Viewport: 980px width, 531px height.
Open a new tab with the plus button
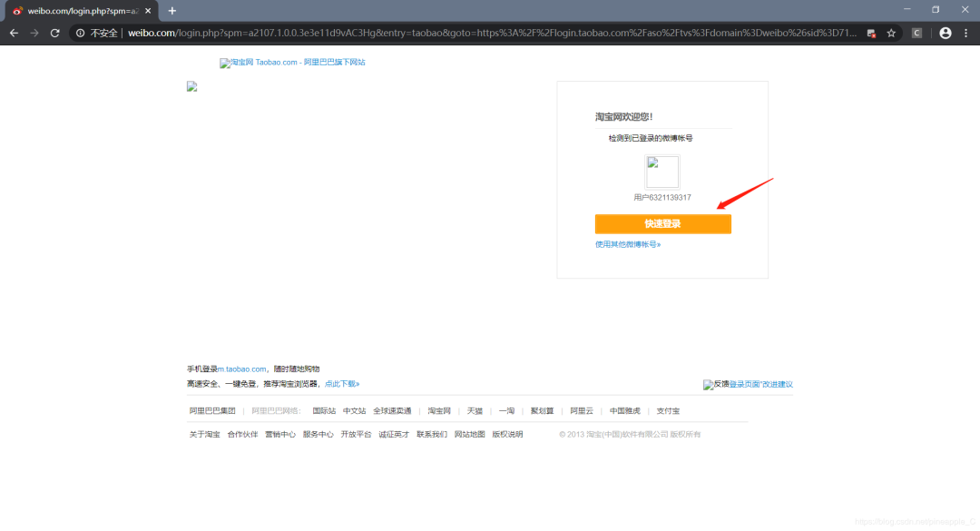[x=170, y=11]
